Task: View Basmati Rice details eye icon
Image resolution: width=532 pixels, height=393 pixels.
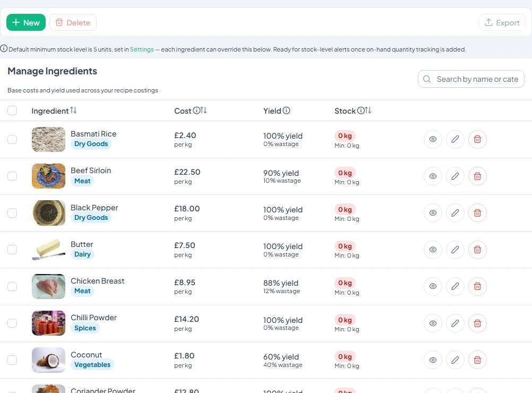Action: (433, 139)
